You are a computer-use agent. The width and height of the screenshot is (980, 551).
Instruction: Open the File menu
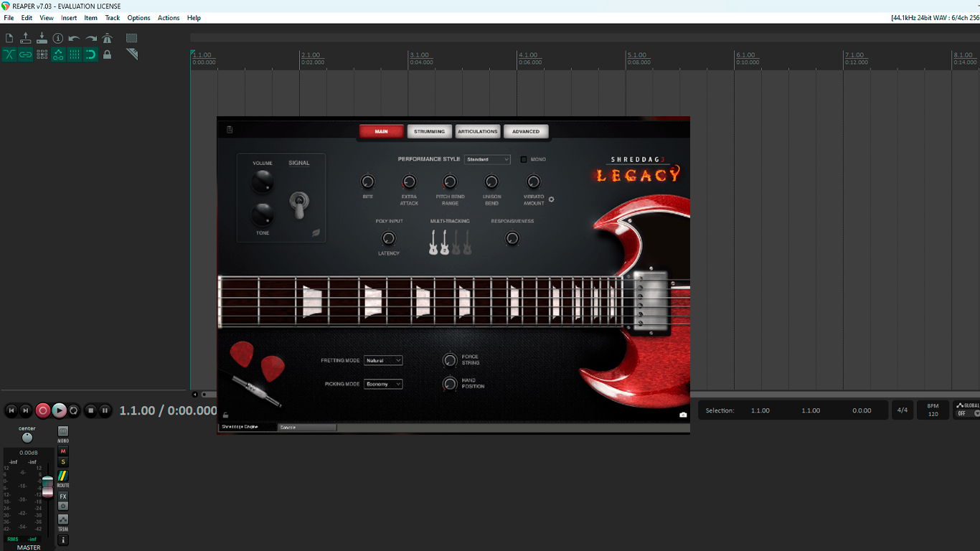coord(9,18)
